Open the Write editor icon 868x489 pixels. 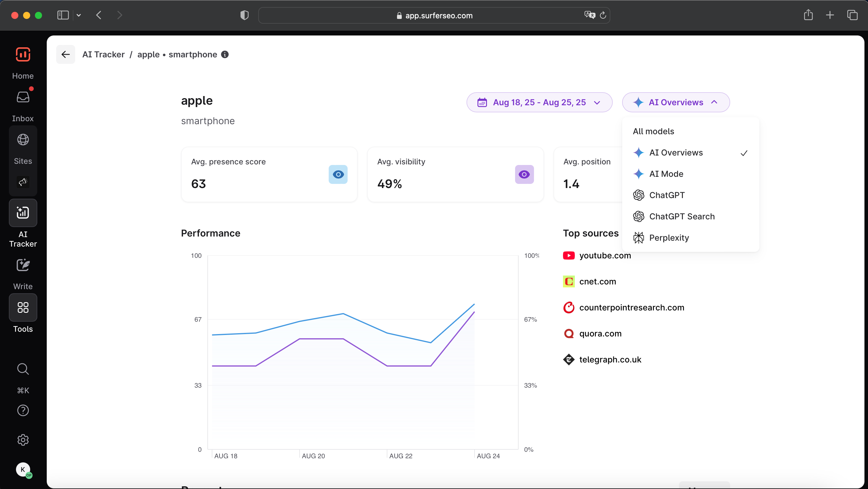click(23, 265)
